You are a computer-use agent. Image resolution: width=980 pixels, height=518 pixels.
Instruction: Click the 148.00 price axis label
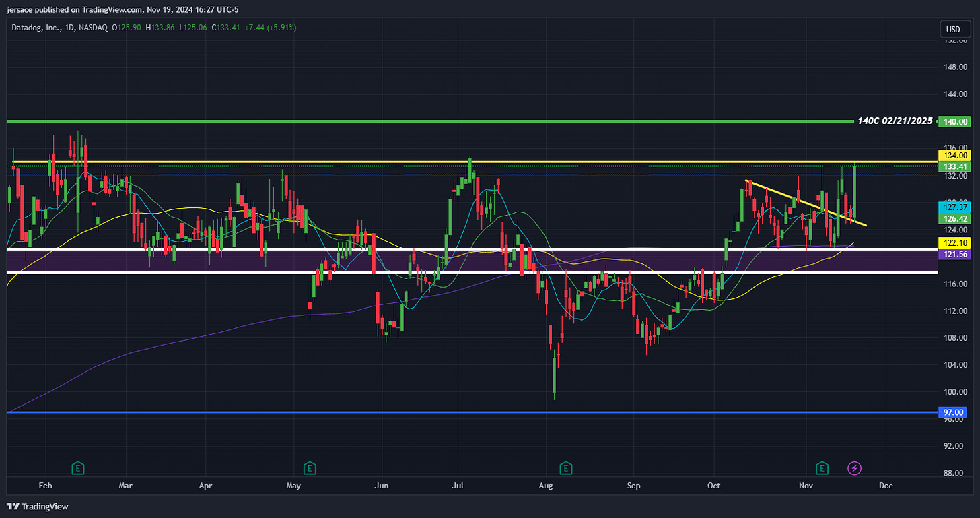956,67
